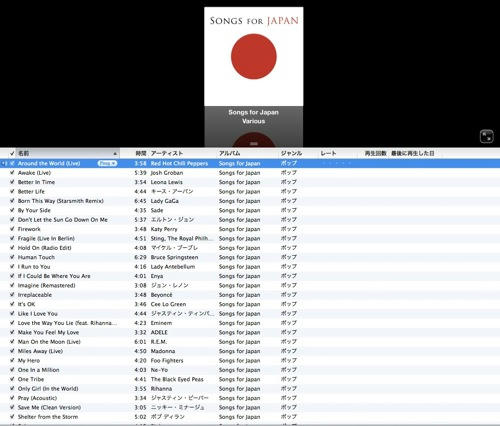Click the Cover Flow full screen icon
This screenshot has height=426, width=500.
[x=487, y=137]
